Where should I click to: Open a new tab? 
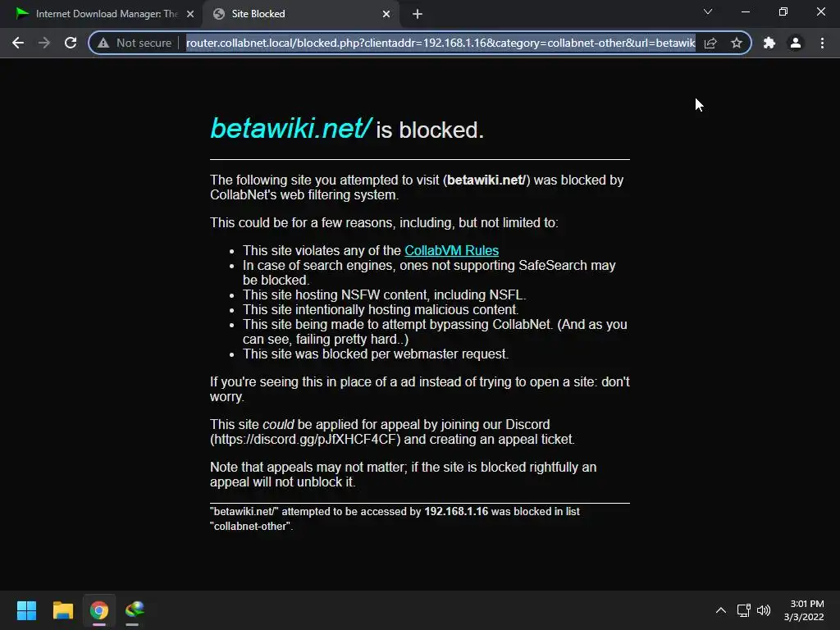(418, 14)
